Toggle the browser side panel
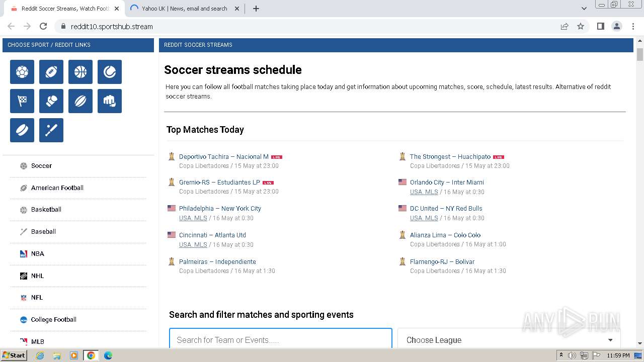Viewport: 644px width, 362px height. pos(600,26)
